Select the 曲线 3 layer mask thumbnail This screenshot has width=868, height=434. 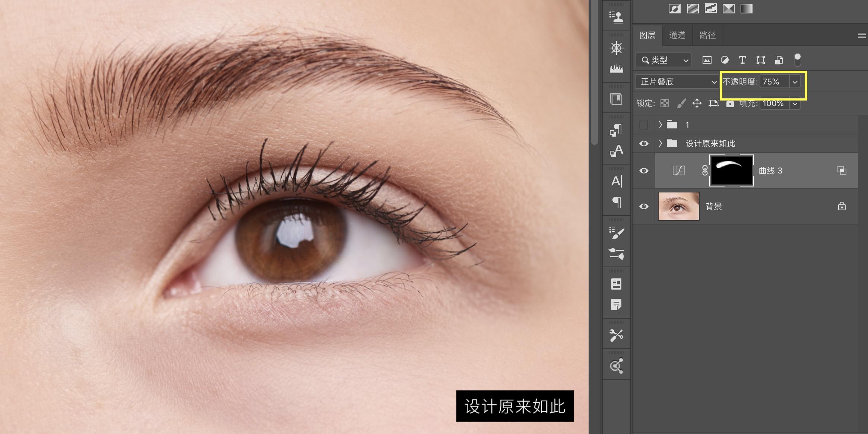coord(731,170)
